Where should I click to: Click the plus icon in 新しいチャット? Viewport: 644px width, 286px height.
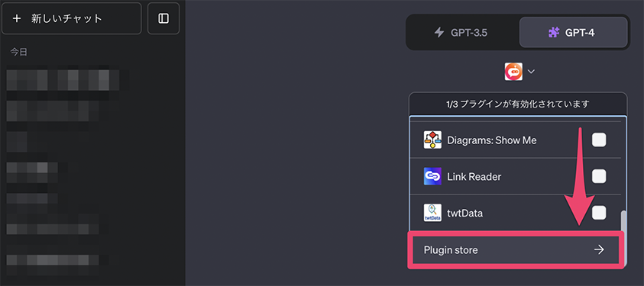(x=17, y=18)
